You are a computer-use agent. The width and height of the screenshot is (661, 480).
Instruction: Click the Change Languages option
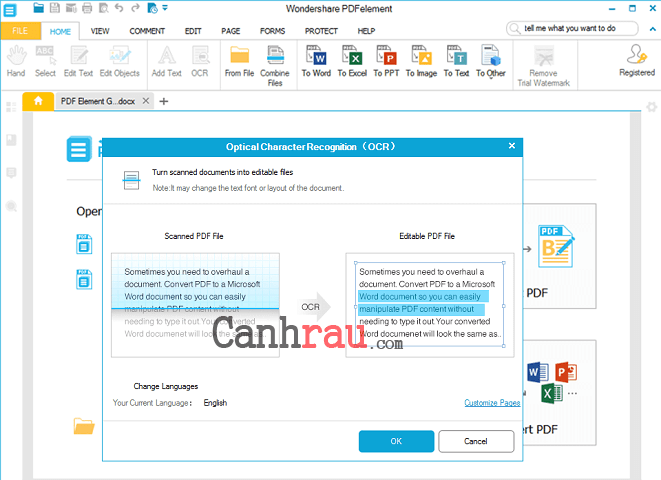pos(166,386)
